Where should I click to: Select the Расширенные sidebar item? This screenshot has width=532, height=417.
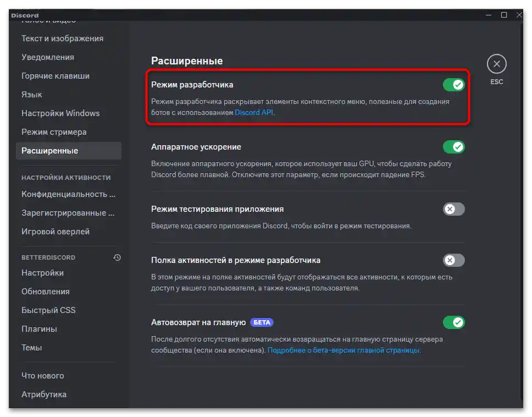[69, 150]
